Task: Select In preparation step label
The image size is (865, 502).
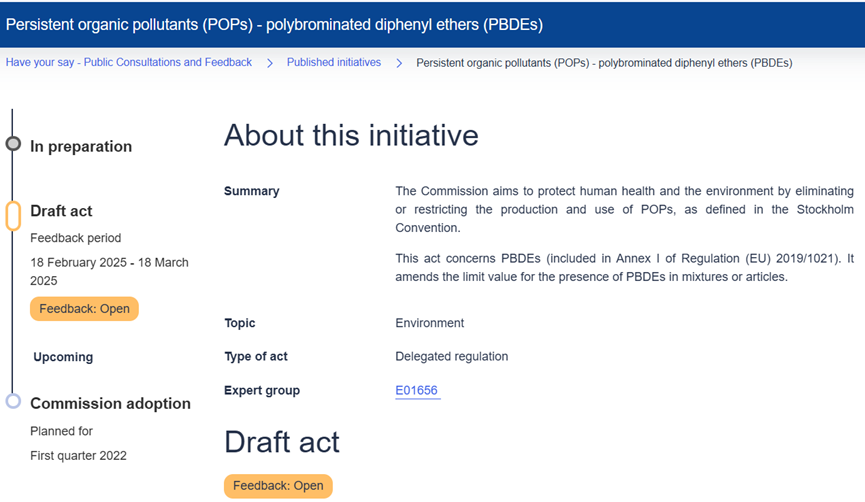Action: pyautogui.click(x=81, y=146)
